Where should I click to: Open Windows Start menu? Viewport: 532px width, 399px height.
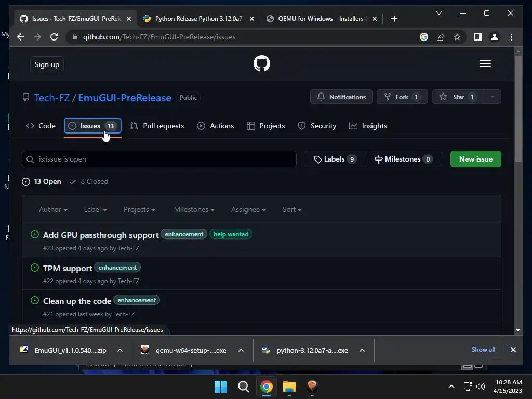pos(220,386)
